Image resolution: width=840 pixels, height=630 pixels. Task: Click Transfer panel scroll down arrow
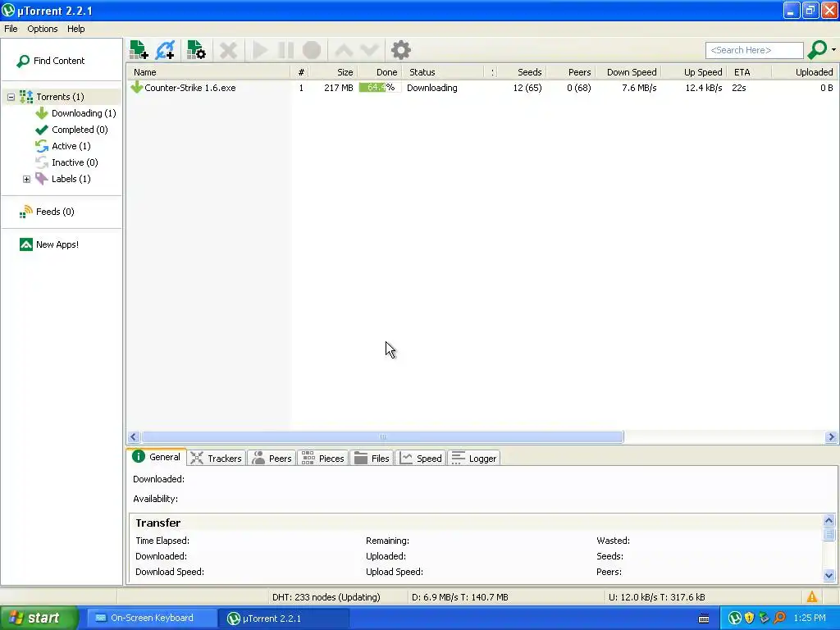(829, 576)
